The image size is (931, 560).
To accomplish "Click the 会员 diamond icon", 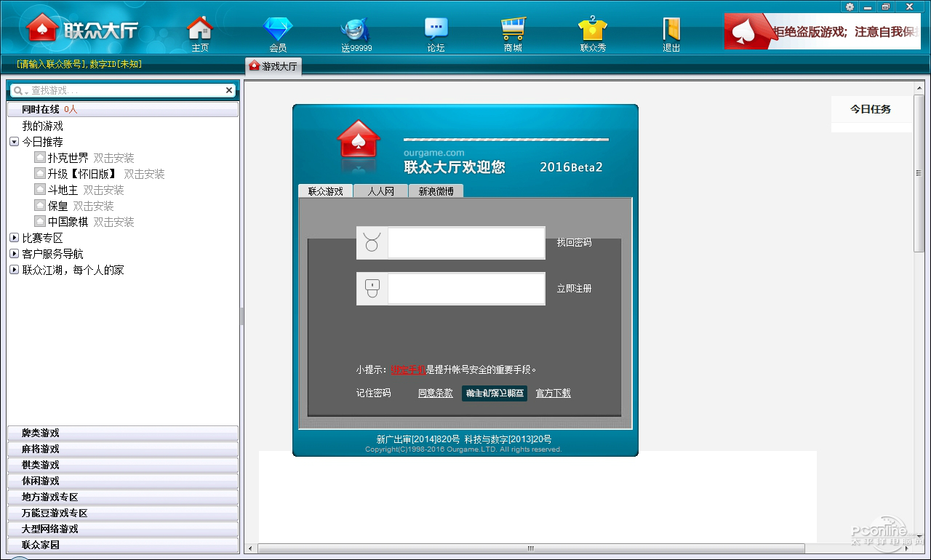I will 278,31.
